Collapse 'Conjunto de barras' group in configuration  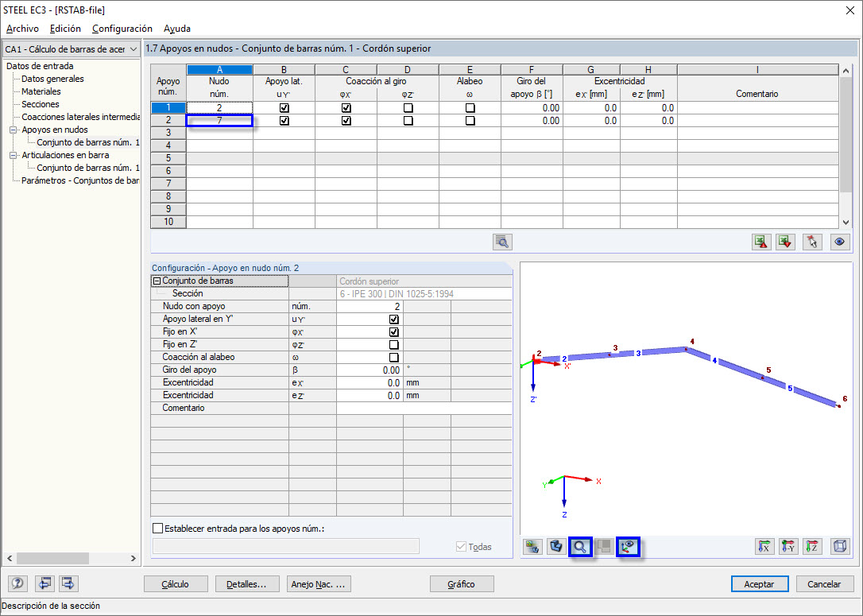pyautogui.click(x=157, y=281)
